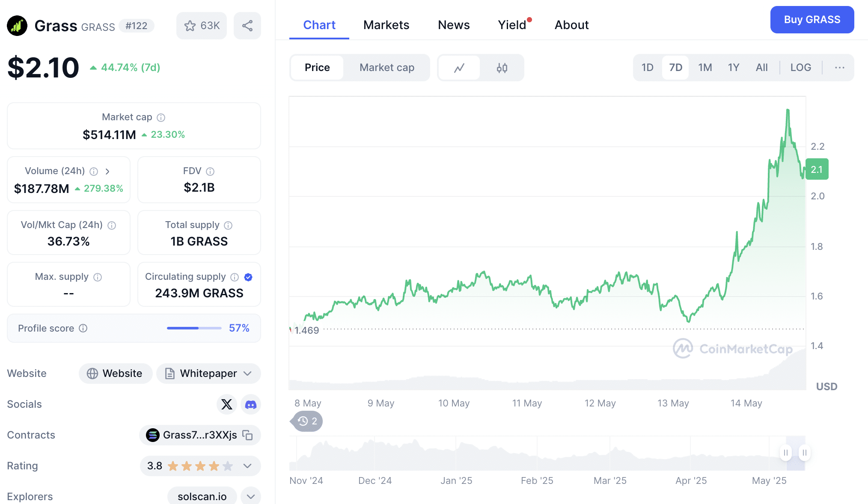Click the Grass coin logo icon

pos(17,26)
